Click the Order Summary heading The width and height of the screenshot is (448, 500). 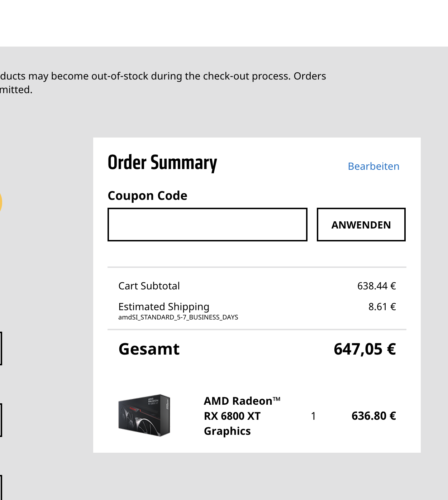tap(162, 163)
